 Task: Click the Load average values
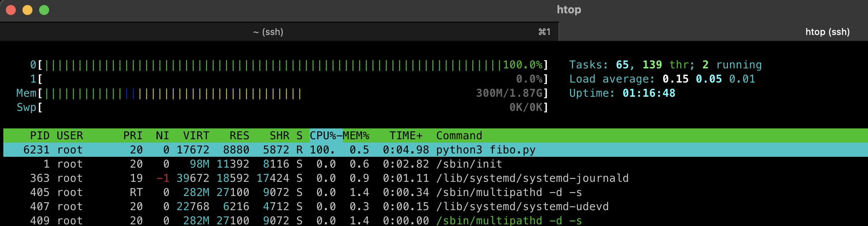click(x=709, y=79)
